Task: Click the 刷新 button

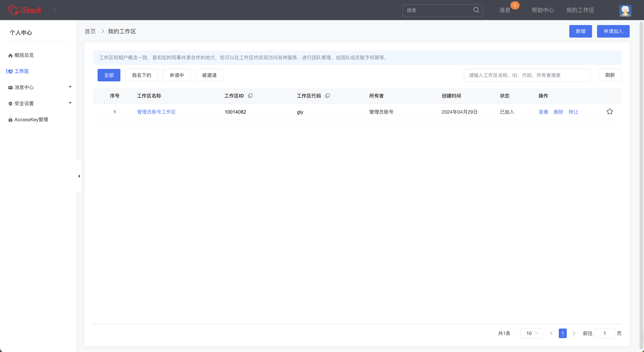Action: tap(610, 75)
